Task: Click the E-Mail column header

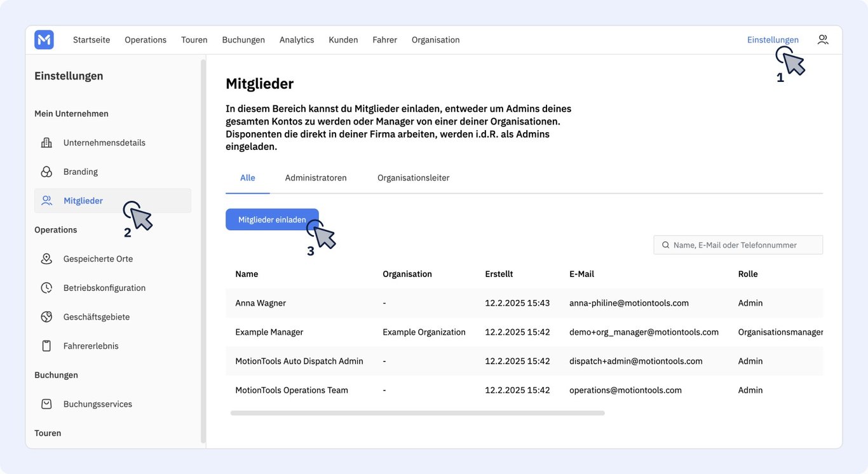Action: click(581, 274)
